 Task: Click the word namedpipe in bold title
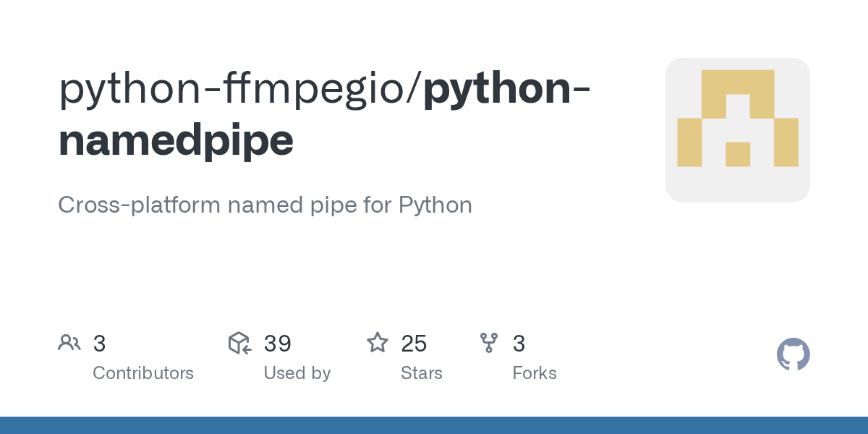pos(176,140)
